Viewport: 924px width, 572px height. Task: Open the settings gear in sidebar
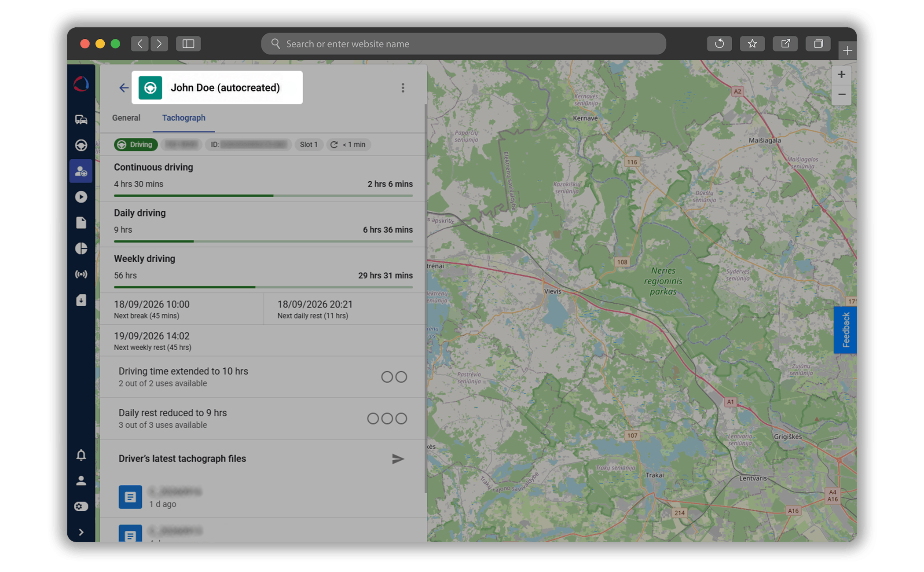81,506
